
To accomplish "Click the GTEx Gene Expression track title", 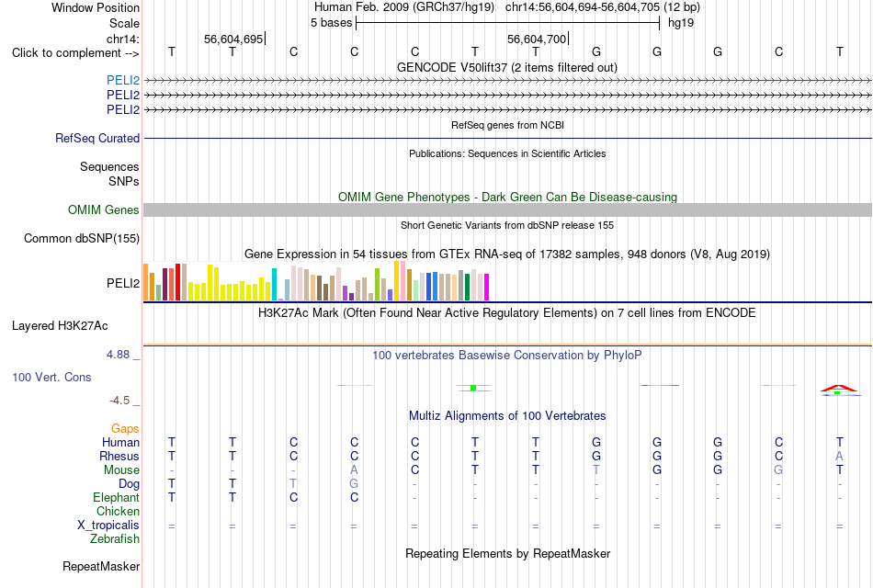I will click(x=507, y=254).
